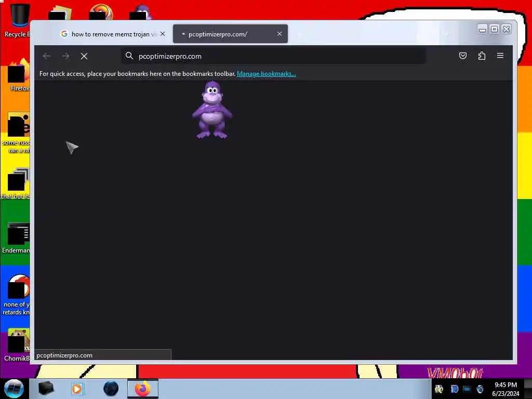Viewport: 532px width, 399px height.
Task: Follow the Manage bookmarks link
Action: click(x=267, y=74)
